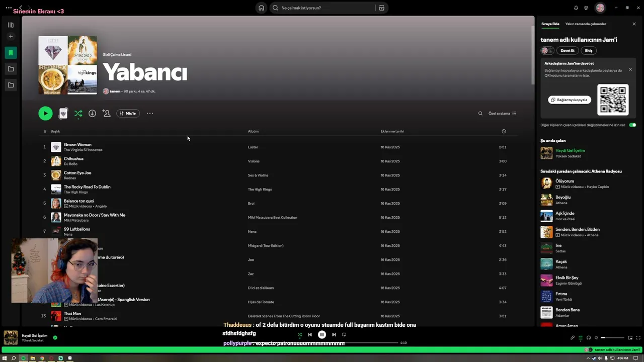Viewport: 644px width, 362px height.
Task: Select queued song Ölüyorum
Action: tap(565, 181)
